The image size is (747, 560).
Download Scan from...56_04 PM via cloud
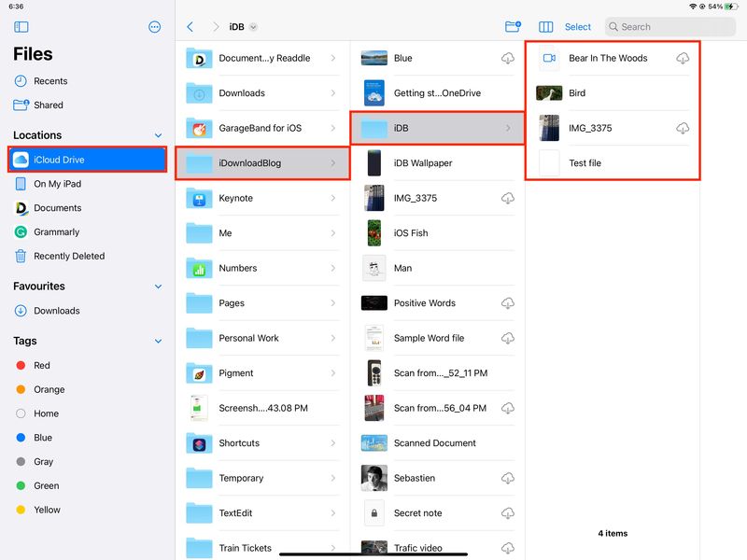508,408
